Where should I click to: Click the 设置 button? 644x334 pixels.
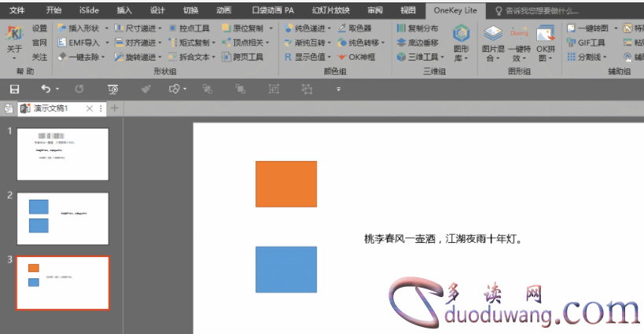39,28
